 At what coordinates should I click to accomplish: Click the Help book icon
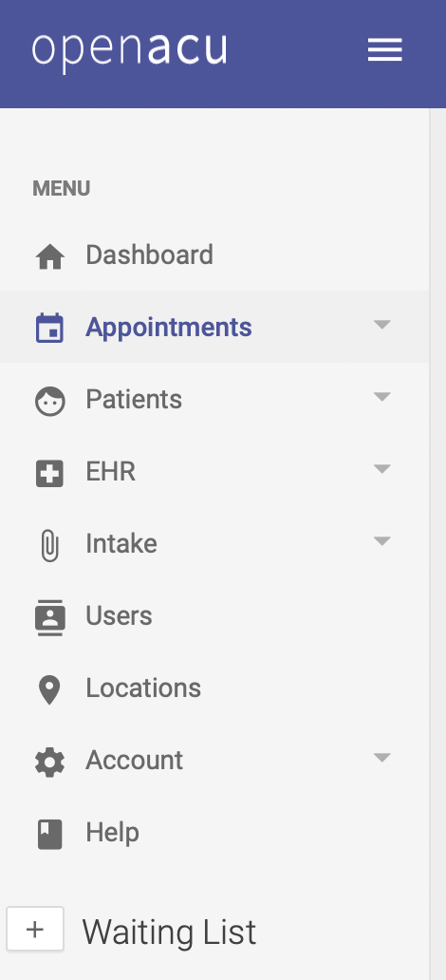point(50,834)
